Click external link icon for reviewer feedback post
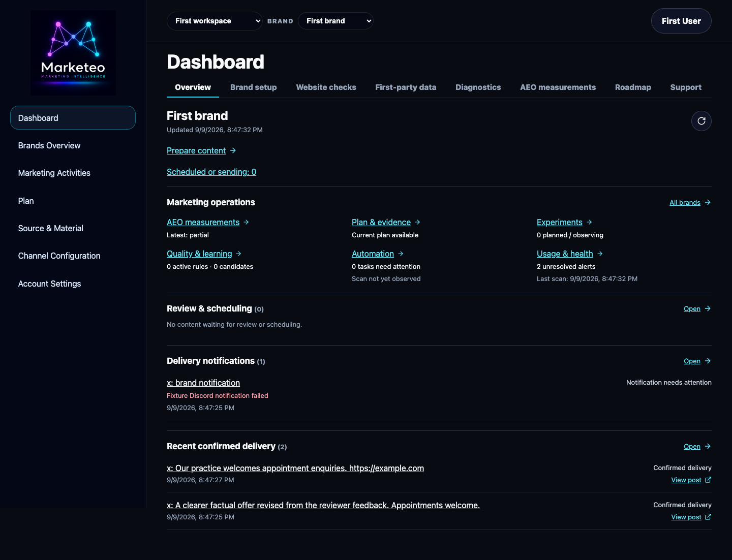The width and height of the screenshot is (732, 560). (708, 517)
